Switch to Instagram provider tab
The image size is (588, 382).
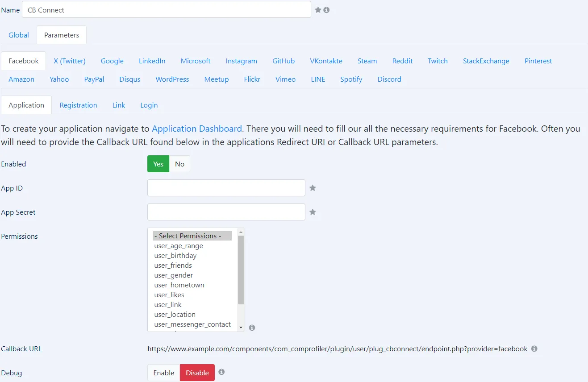[x=242, y=61]
